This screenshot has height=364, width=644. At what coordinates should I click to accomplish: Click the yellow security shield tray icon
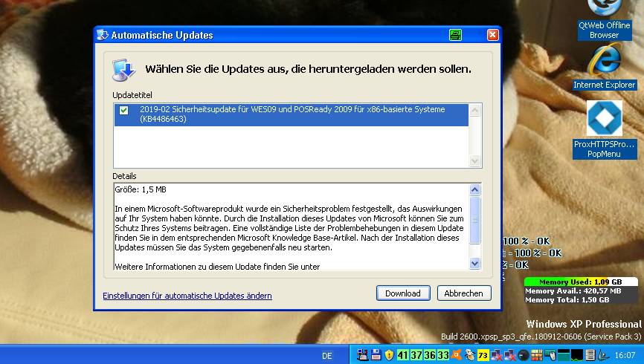(x=389, y=355)
